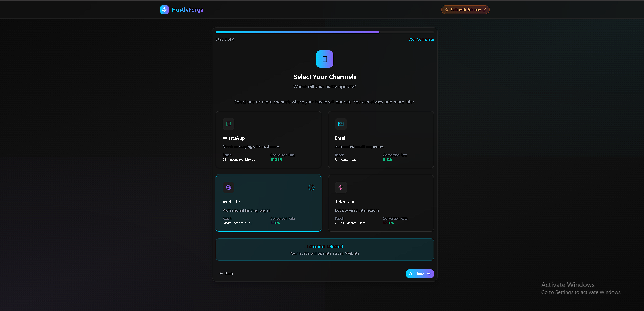Click the Email channel card title
The width and height of the screenshot is (644, 311).
[x=340, y=138]
